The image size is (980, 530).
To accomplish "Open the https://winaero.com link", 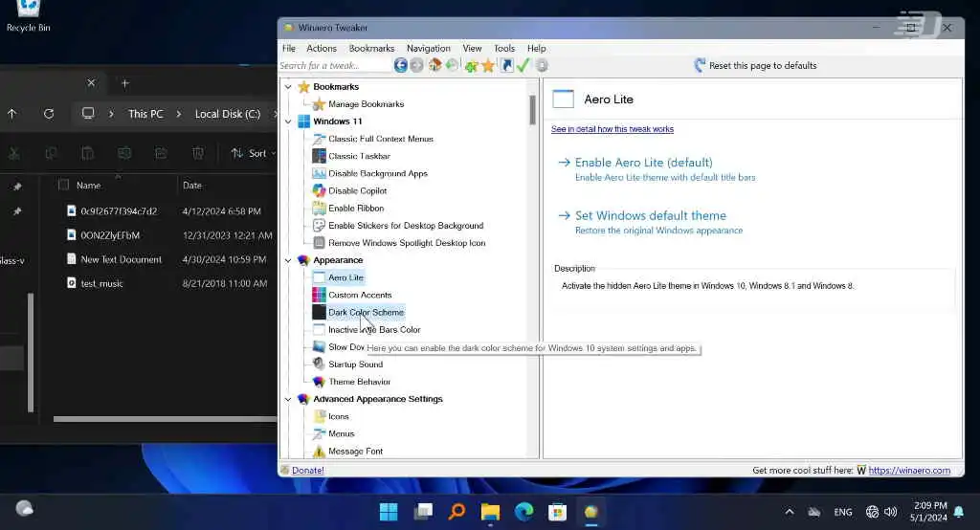I will point(909,470).
